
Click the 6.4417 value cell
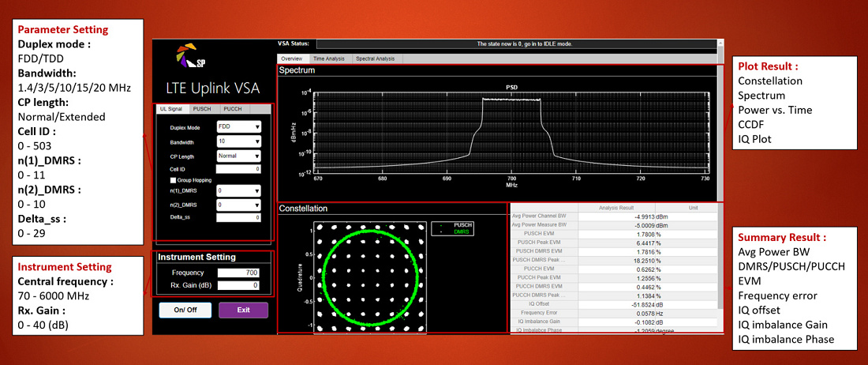616,243
